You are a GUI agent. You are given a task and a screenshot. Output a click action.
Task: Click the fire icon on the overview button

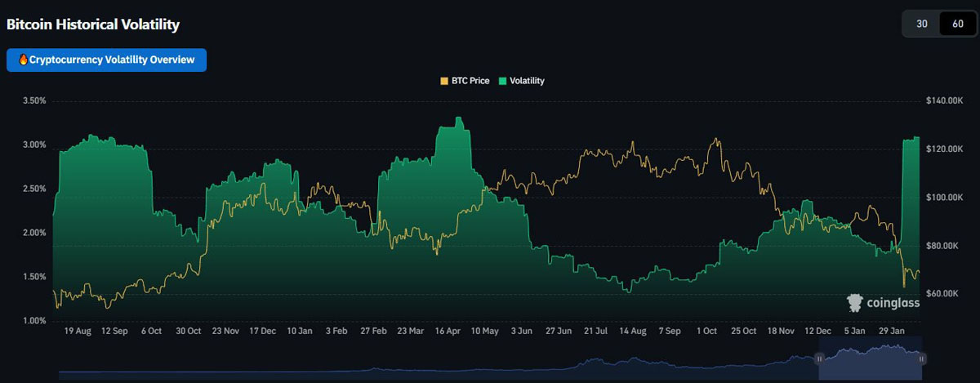[23, 60]
